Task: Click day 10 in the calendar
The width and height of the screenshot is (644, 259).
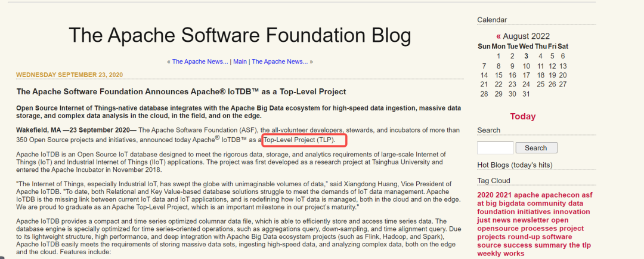Action: (x=526, y=66)
